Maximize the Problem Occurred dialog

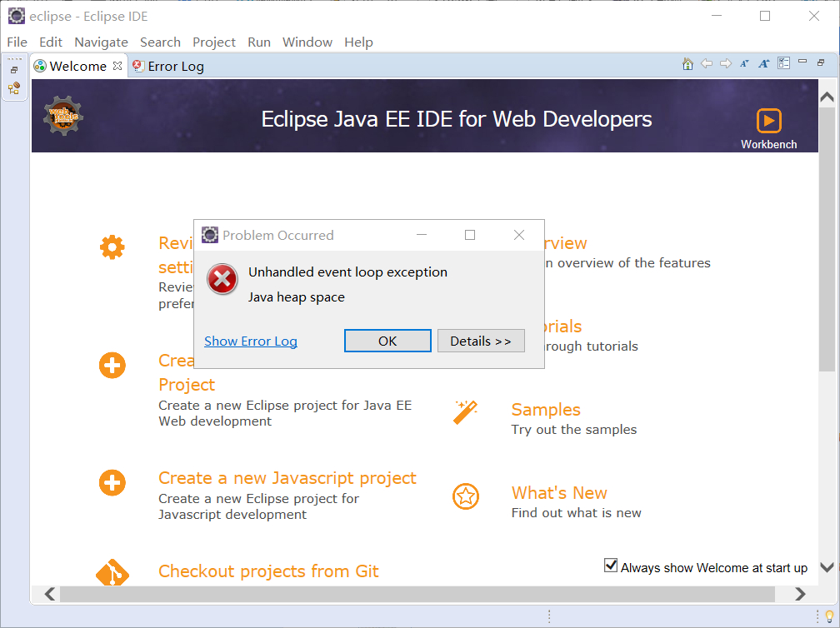[470, 235]
